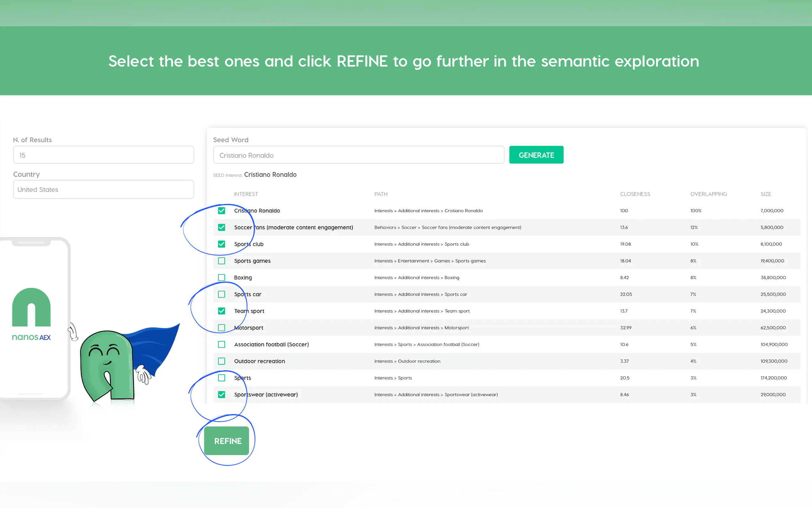
Task: Select the Sports car checkbox
Action: click(x=222, y=294)
